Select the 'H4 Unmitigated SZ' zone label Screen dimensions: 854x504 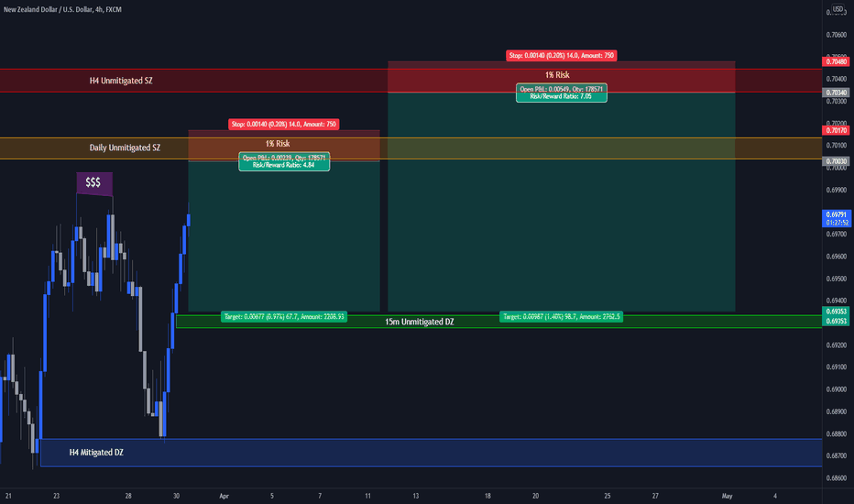121,81
